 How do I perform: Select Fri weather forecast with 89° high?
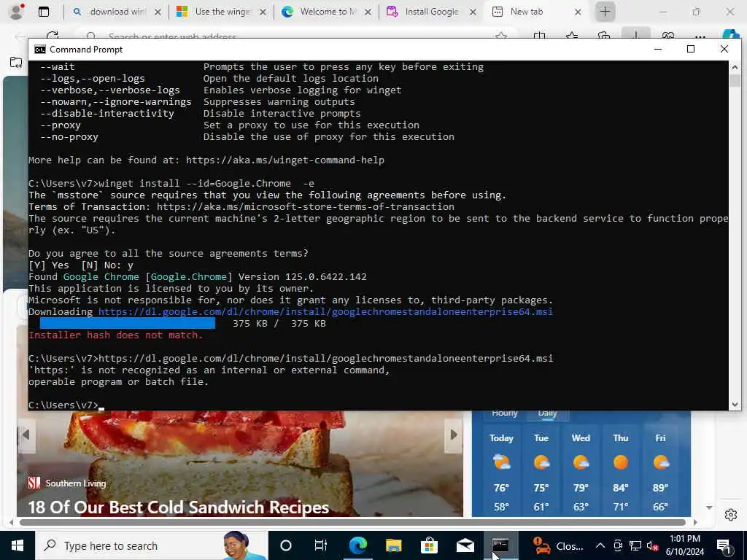(660, 472)
